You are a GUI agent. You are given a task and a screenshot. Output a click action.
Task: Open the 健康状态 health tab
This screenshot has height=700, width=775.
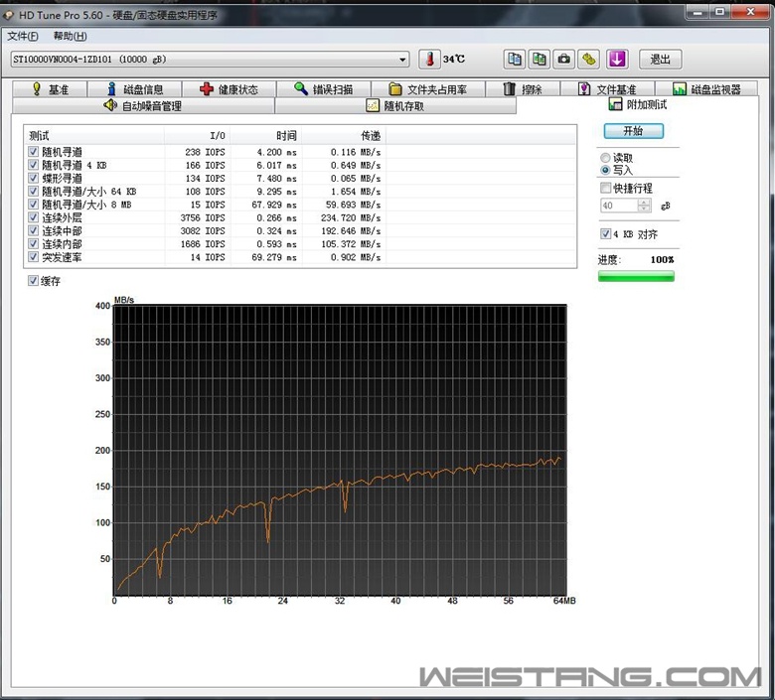click(229, 89)
